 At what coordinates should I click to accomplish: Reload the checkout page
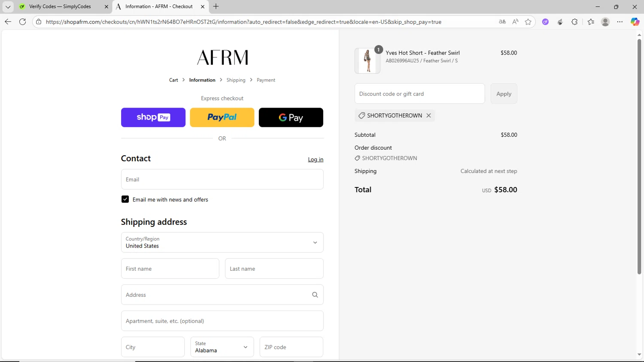23,22
